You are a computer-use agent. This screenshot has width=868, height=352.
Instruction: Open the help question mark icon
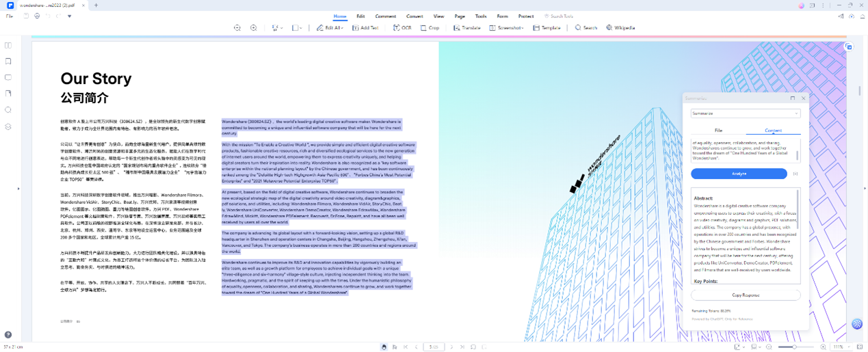pyautogui.click(x=8, y=335)
